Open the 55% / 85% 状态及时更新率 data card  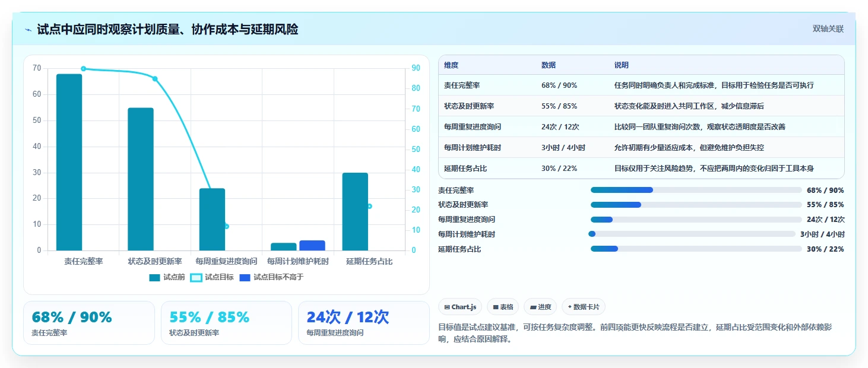tap(226, 323)
